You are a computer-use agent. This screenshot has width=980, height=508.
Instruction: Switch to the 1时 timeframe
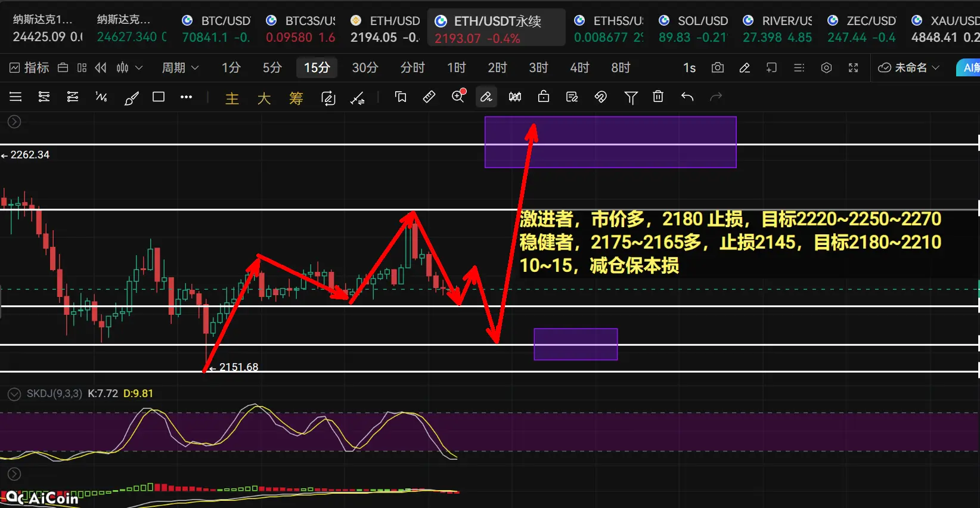click(x=456, y=68)
